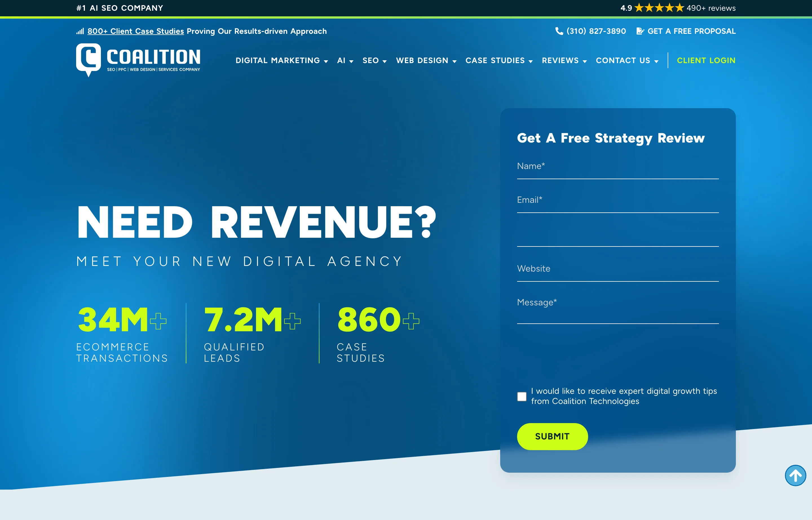Check the digital growth tips checkbox
The height and width of the screenshot is (520, 812).
[522, 396]
